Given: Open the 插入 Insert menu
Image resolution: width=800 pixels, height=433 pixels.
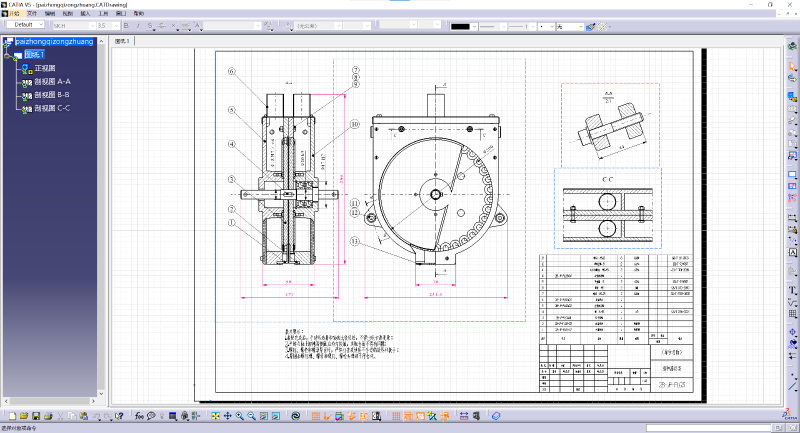Looking at the screenshot, I should point(85,14).
